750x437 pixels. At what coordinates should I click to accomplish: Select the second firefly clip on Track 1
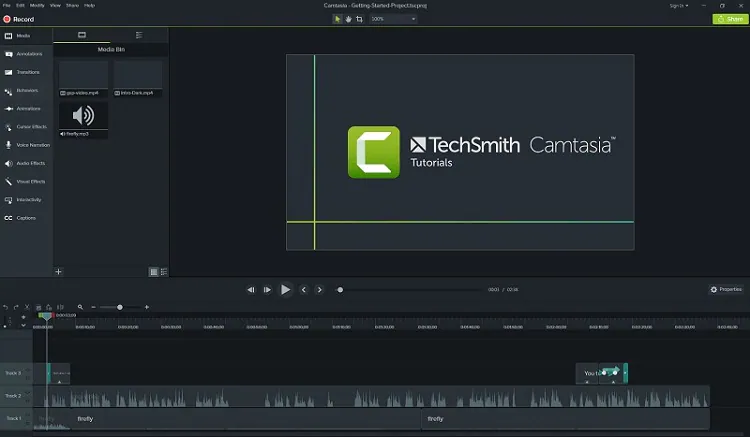565,419
